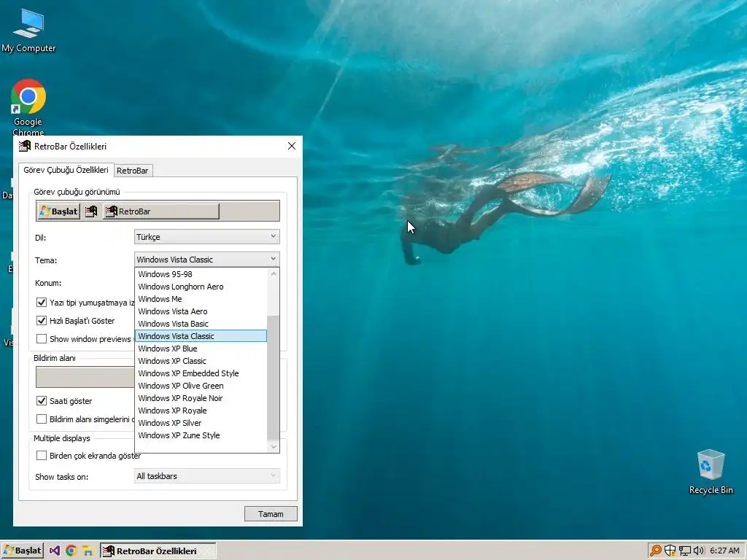Click the taskbar clock showing 6:27 AM
The height and width of the screenshot is (560, 747).
[x=724, y=551]
